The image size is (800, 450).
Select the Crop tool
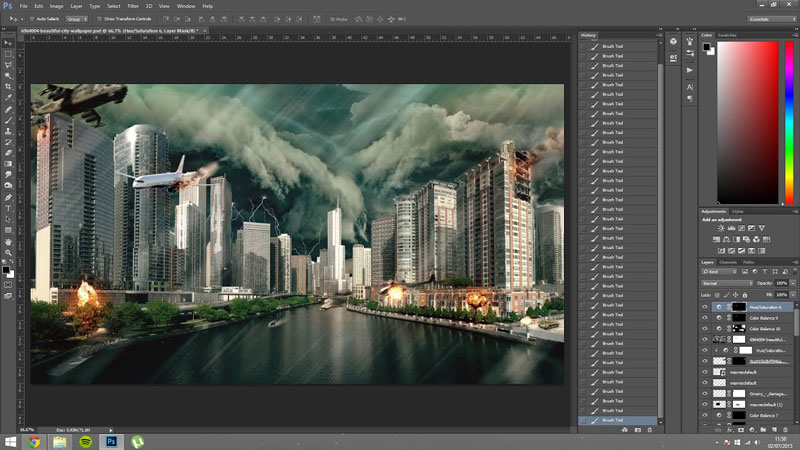tap(8, 87)
